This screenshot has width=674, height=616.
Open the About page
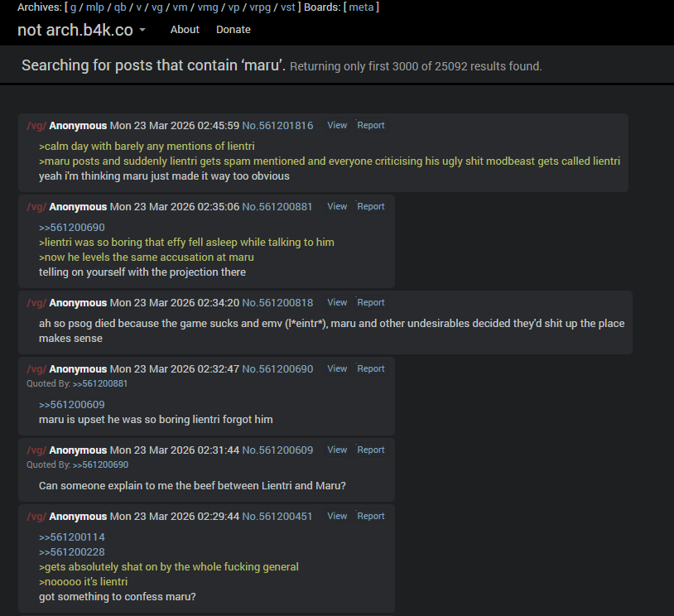click(x=185, y=30)
